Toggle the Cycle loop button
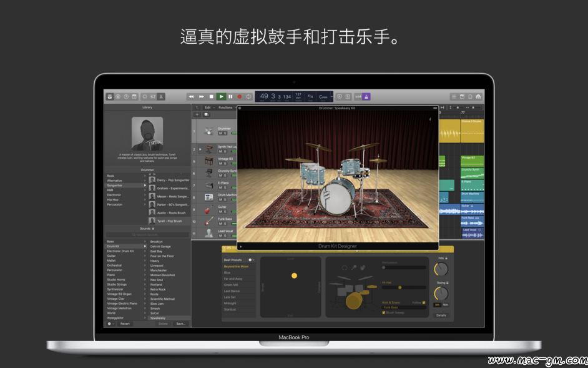Viewport: 588px width, 368px height. point(248,96)
